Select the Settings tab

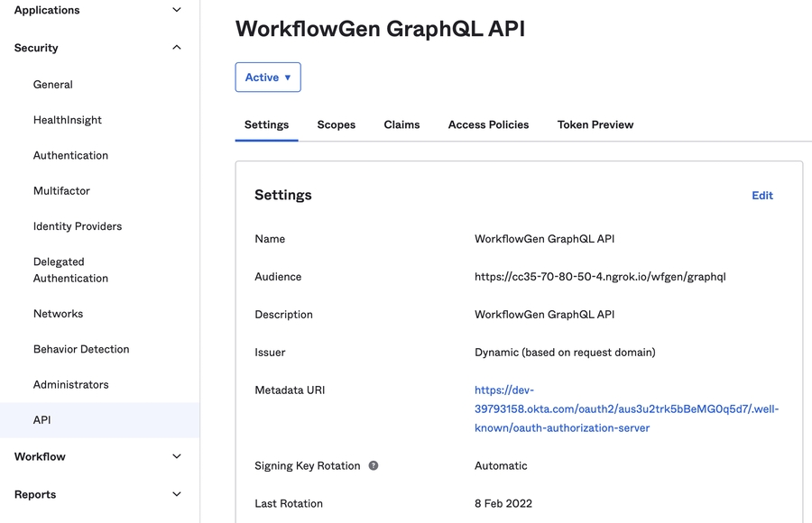(266, 124)
